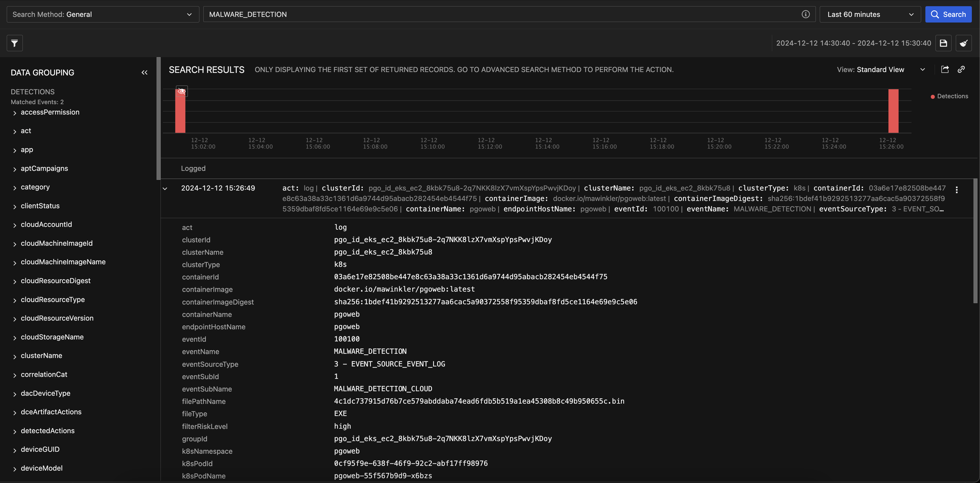Expand the dacDeviceType group
This screenshot has width=980, height=483.
coord(14,394)
